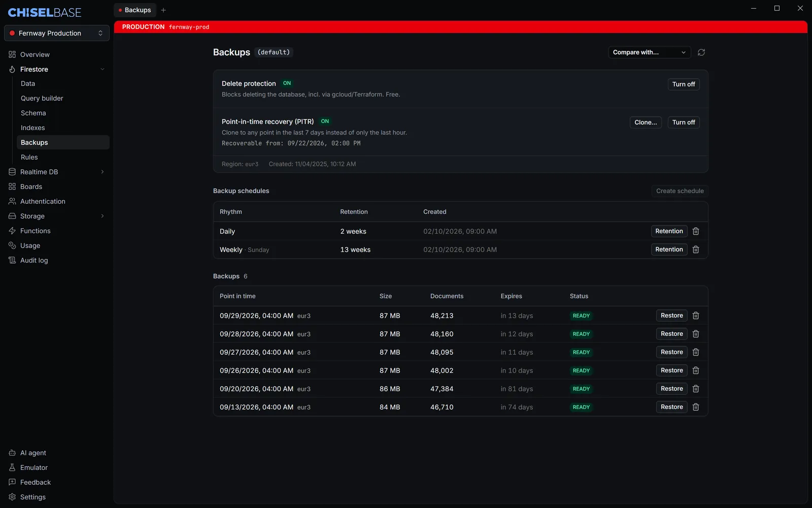Screen dimensions: 812x508
Task: Open the Functions section
Action: click(57, 231)
